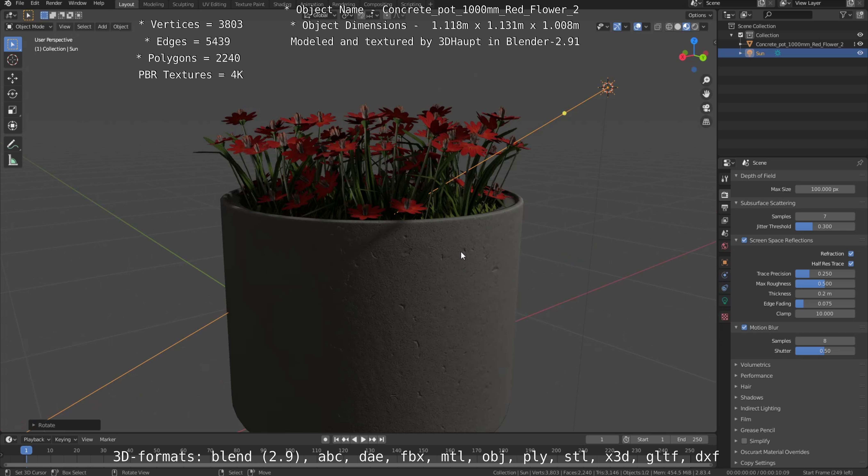
Task: Hide the Collection in outliner
Action: coord(860,35)
